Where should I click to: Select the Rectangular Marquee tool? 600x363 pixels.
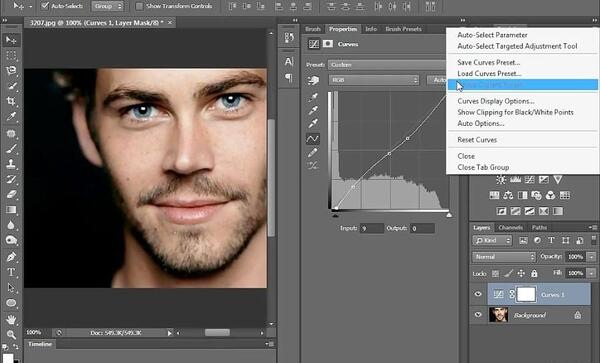click(x=11, y=55)
